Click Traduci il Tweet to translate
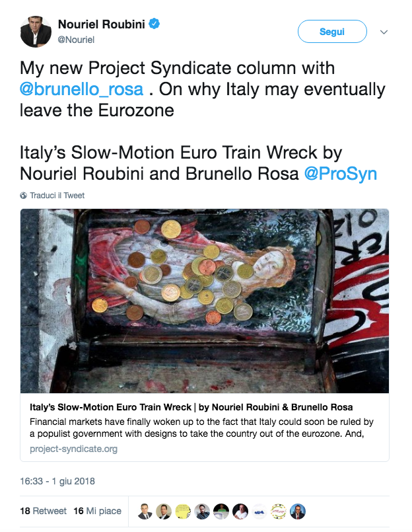 57,196
